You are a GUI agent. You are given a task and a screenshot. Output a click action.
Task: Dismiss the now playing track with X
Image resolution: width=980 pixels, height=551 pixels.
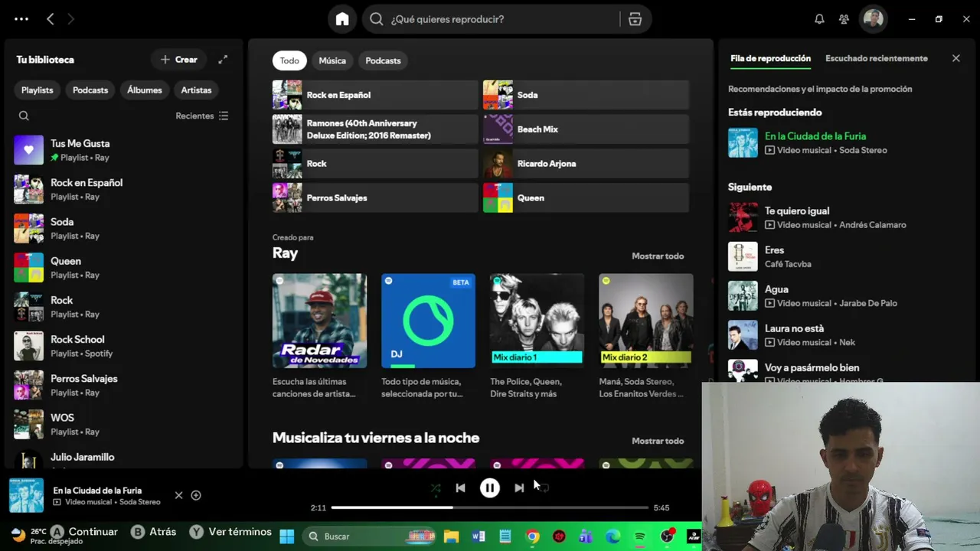click(x=178, y=495)
